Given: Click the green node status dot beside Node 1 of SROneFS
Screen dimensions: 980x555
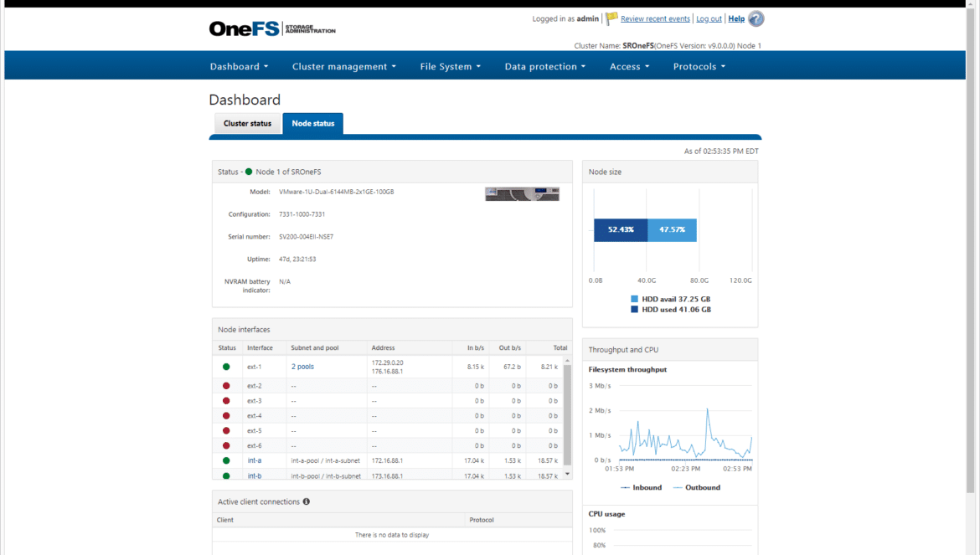Looking at the screenshot, I should tap(249, 172).
